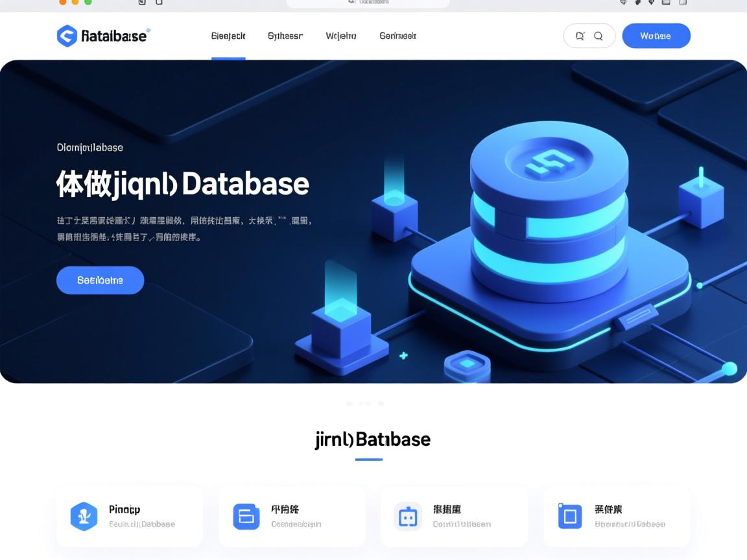
Task: Click the sidebar toggle icon near the traffic lights
Action: click(x=141, y=3)
